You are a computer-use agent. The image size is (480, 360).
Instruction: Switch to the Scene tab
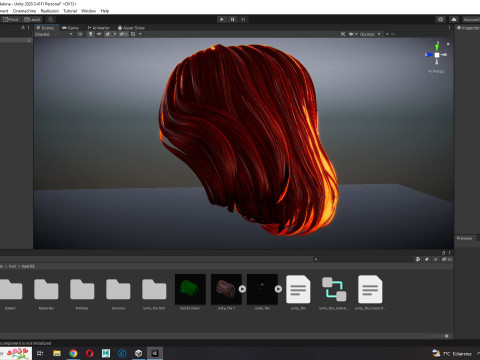coord(45,28)
